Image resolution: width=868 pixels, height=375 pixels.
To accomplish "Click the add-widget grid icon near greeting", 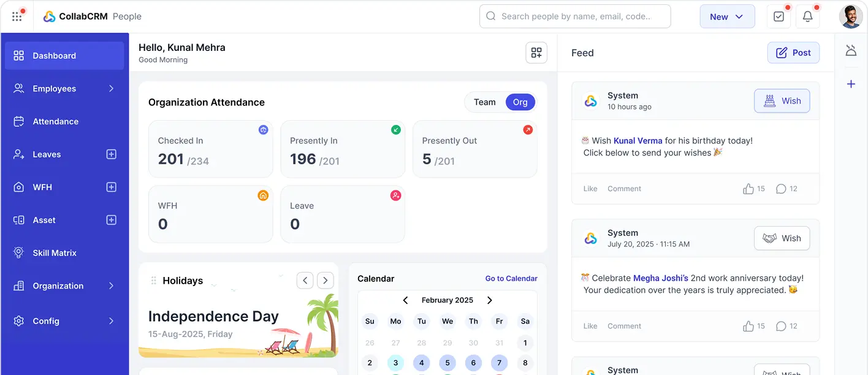I will pos(536,53).
